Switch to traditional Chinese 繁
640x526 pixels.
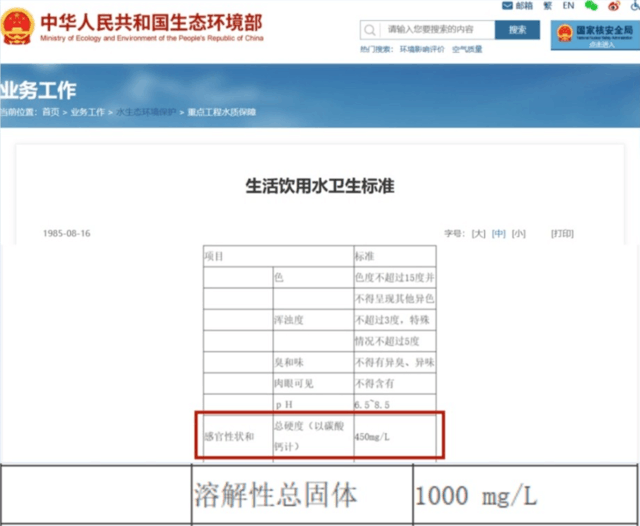coord(547,6)
